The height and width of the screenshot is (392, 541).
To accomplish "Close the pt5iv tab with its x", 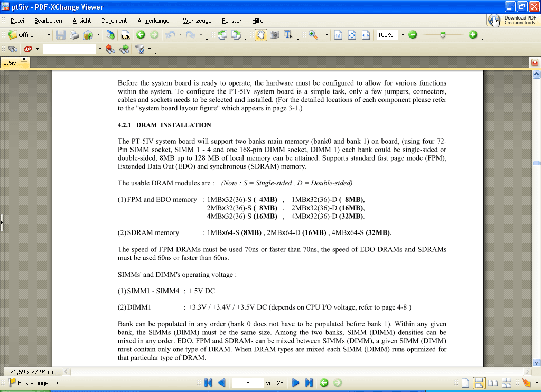I will click(x=24, y=59).
